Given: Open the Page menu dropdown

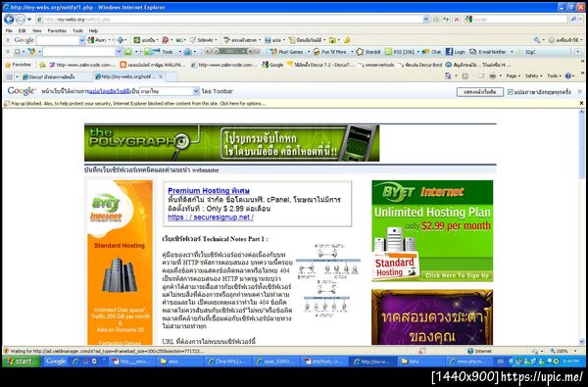Looking at the screenshot, I should 513,76.
